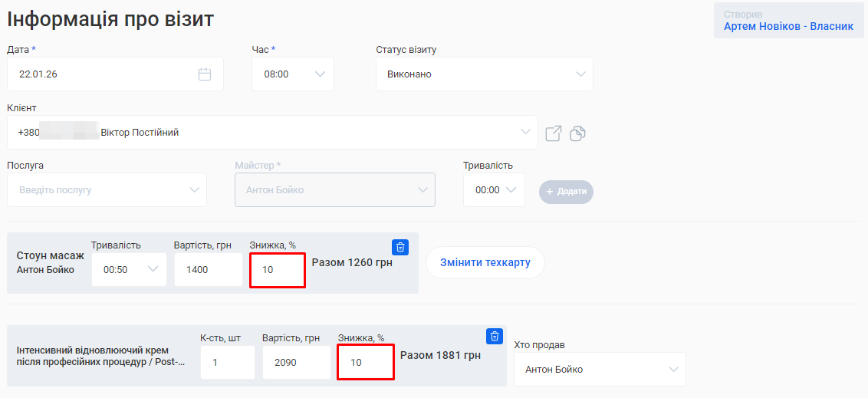
Task: Click the copy client icon
Action: click(577, 133)
